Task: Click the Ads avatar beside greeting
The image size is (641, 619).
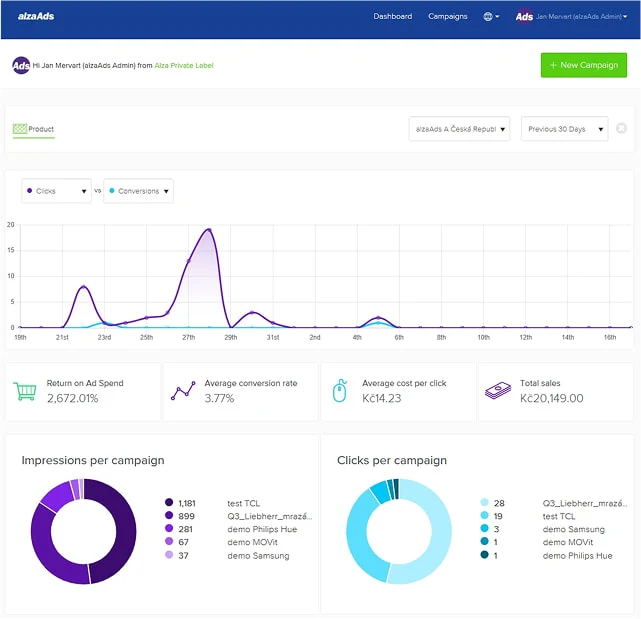Action: [x=20, y=65]
